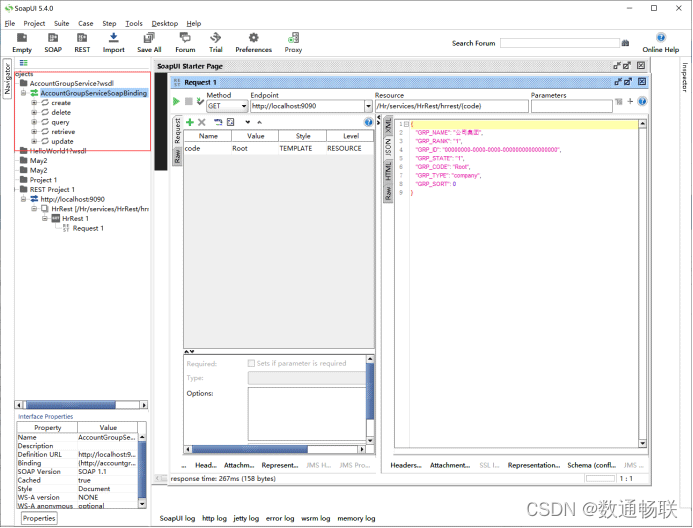The height and width of the screenshot is (528, 693).
Task: Open the Tools menu
Action: (x=133, y=23)
